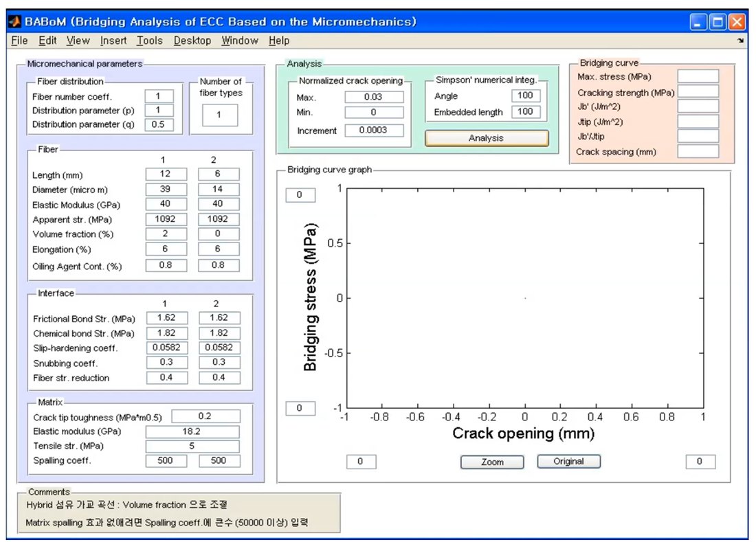
Task: Click Volume fraction field for fiber 1
Action: coord(166,234)
